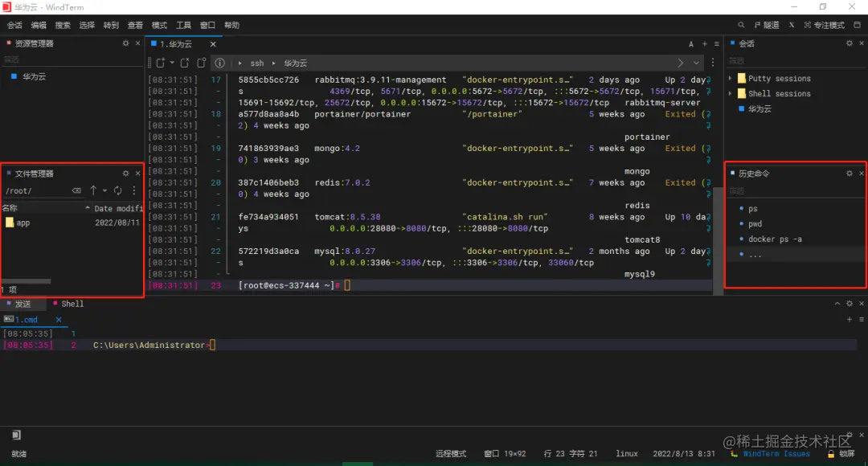
Task: Open settings gear of 会话 panel
Action: (850, 43)
